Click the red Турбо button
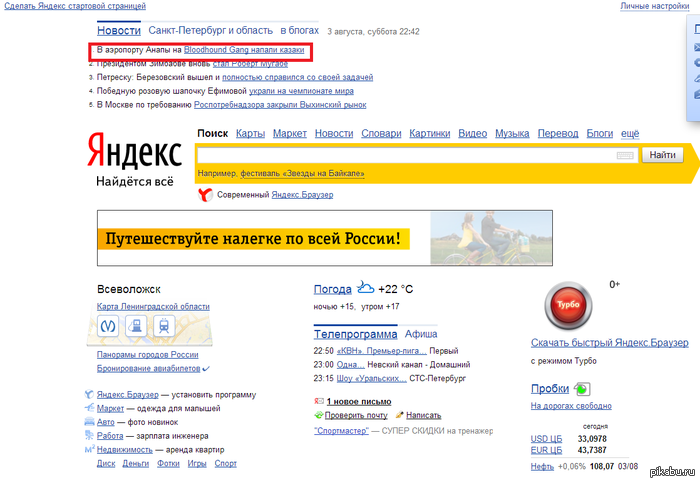 point(568,306)
